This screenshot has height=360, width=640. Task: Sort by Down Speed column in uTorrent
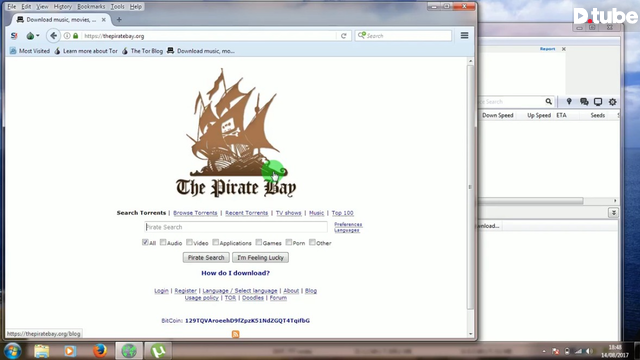(498, 116)
